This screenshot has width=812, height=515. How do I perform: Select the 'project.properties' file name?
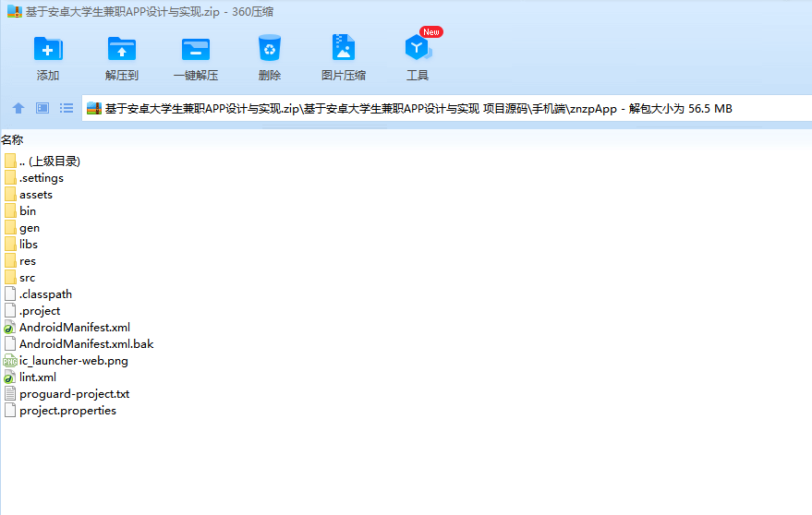(67, 411)
